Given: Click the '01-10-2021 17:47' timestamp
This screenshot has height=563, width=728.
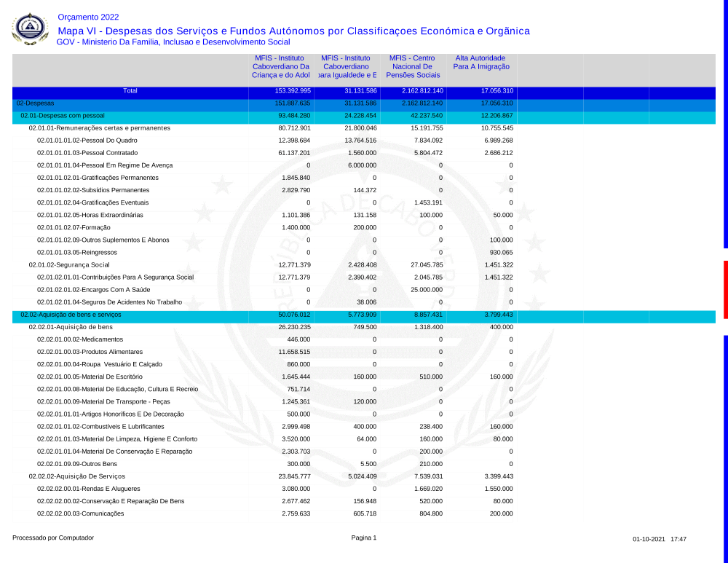Looking at the screenshot, I should pos(659,539).
